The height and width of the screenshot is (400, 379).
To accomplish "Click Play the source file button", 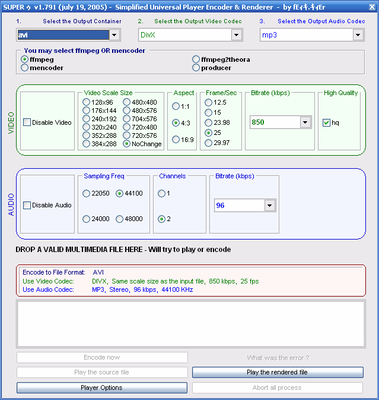I will 102,372.
